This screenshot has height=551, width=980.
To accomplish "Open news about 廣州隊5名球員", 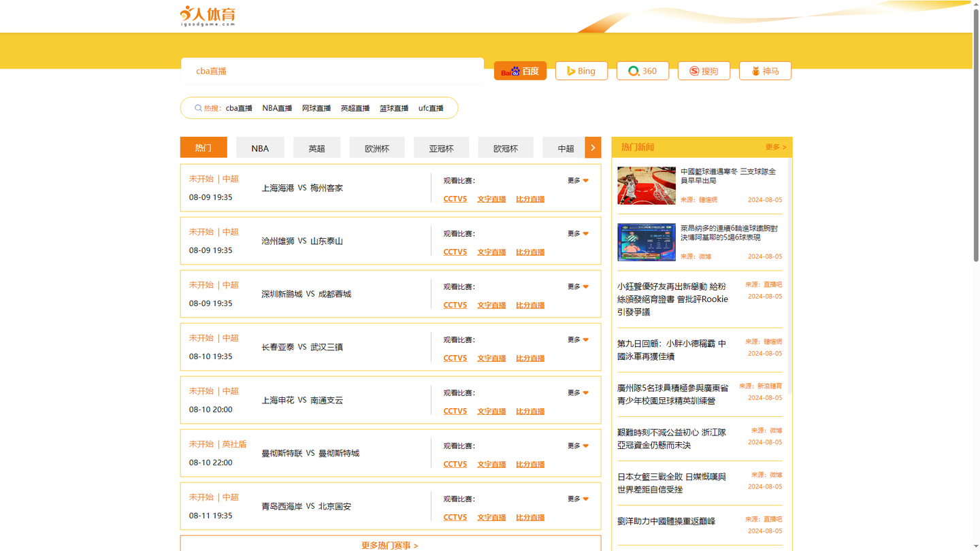I will coord(672,394).
